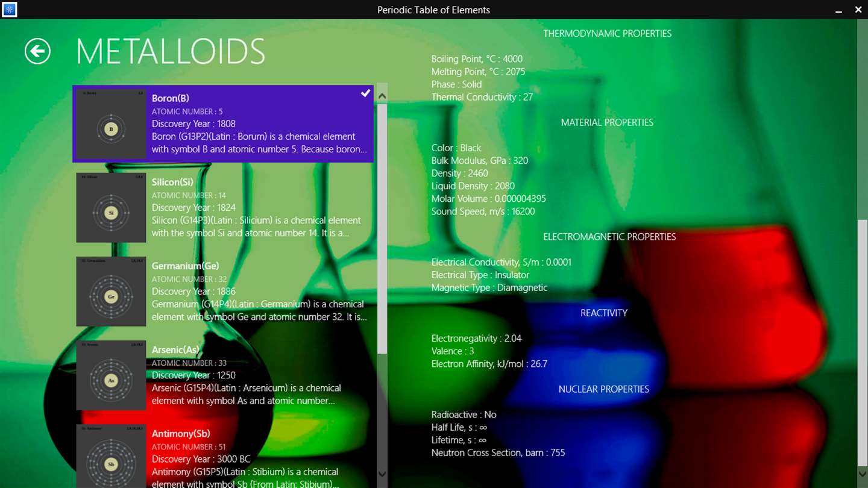Click the Phase : Solid line
This screenshot has width=868, height=488.
[x=456, y=84]
